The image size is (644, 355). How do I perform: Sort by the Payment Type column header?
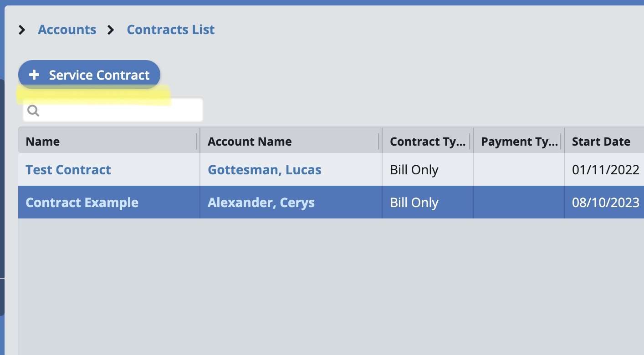[518, 142]
